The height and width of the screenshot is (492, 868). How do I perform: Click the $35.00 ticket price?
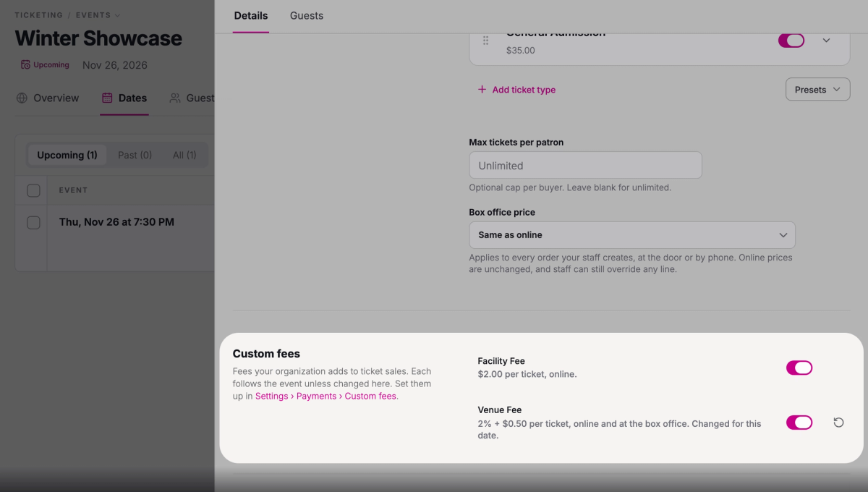(x=521, y=51)
